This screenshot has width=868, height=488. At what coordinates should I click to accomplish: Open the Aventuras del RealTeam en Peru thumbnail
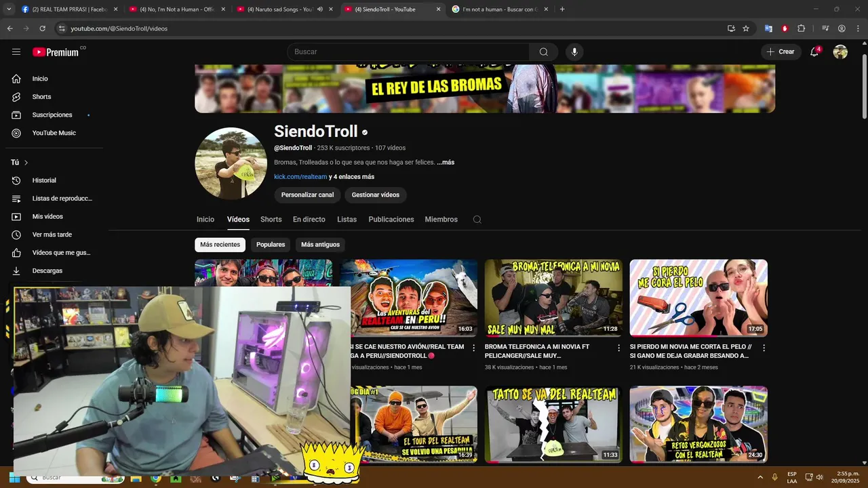(408, 298)
